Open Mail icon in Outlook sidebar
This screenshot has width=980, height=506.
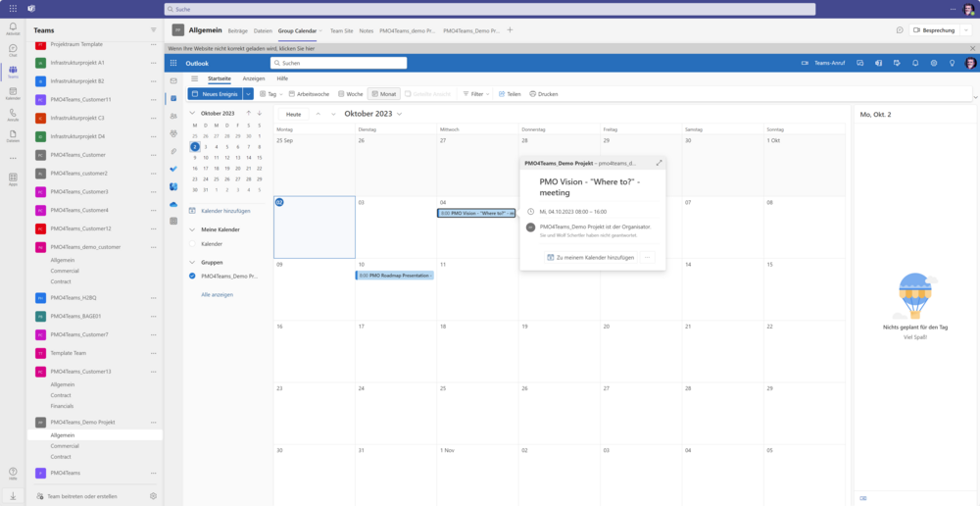(x=173, y=80)
